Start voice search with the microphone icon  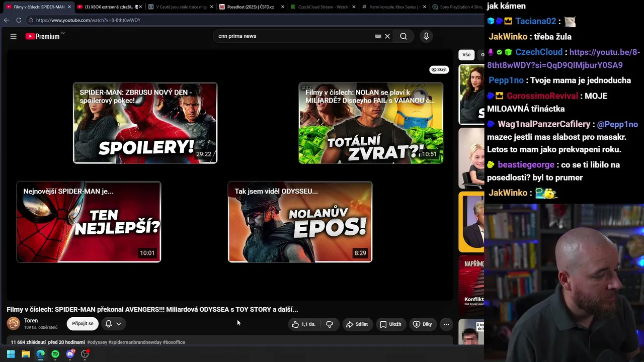(426, 36)
